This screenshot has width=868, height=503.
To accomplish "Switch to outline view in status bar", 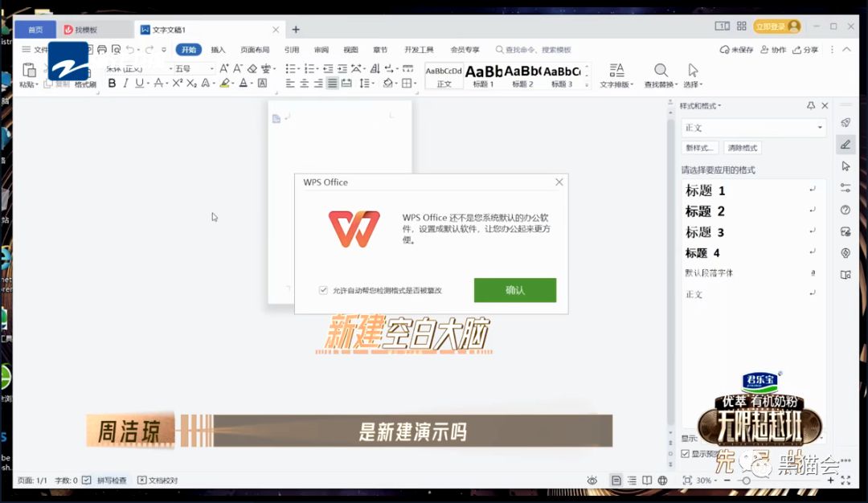I will (x=632, y=481).
